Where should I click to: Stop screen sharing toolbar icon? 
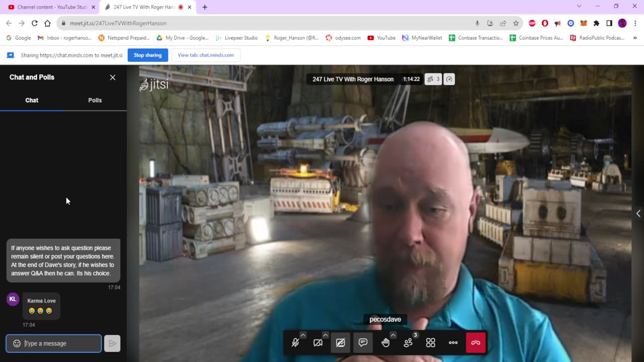341,343
